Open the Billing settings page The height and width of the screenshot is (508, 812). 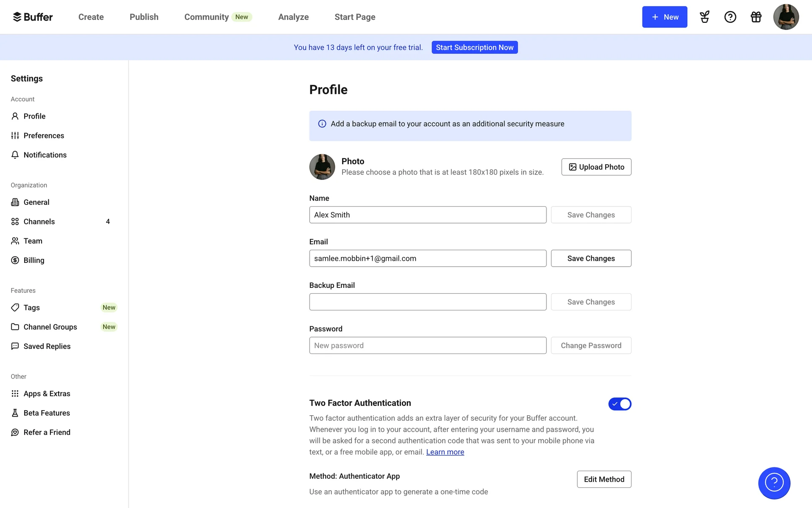click(x=34, y=260)
